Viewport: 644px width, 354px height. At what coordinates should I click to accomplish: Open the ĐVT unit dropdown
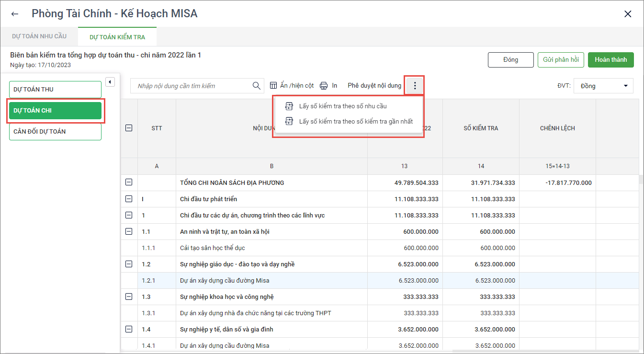[x=603, y=86]
